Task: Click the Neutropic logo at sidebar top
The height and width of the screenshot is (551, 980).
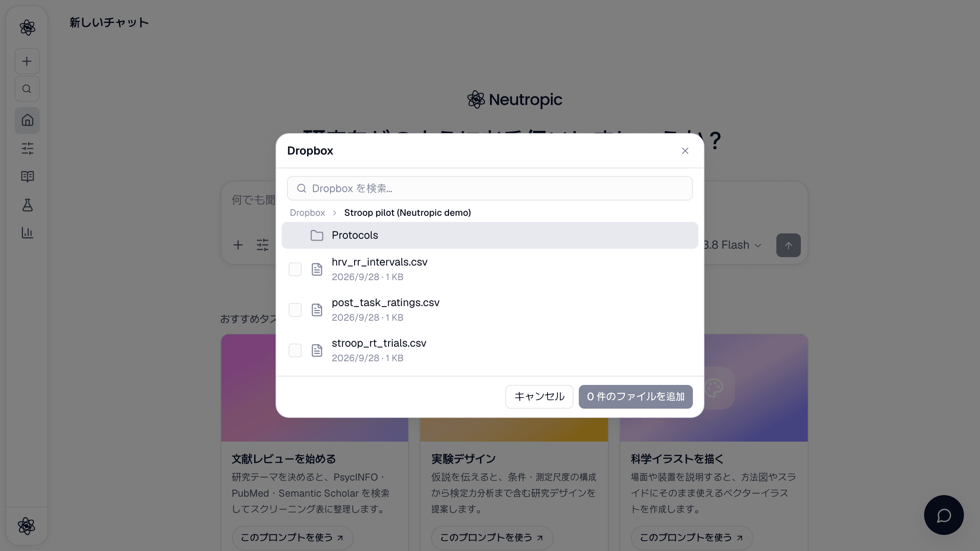Action: [27, 28]
